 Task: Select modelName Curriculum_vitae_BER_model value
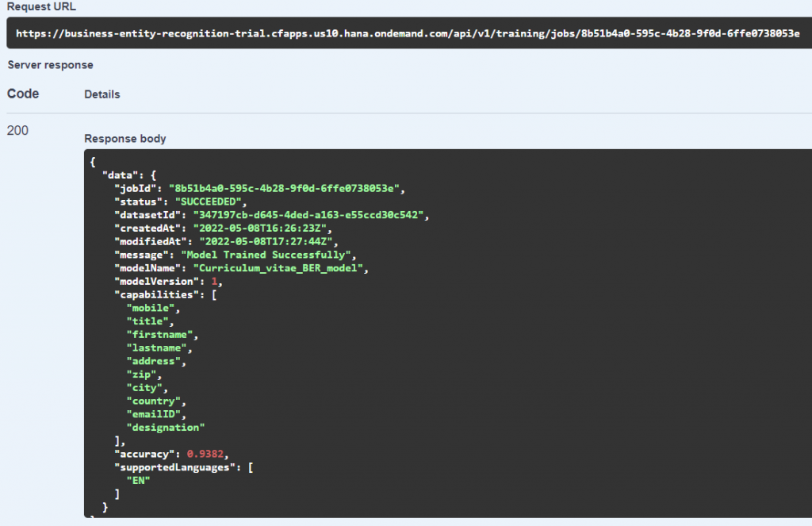pyautogui.click(x=278, y=268)
